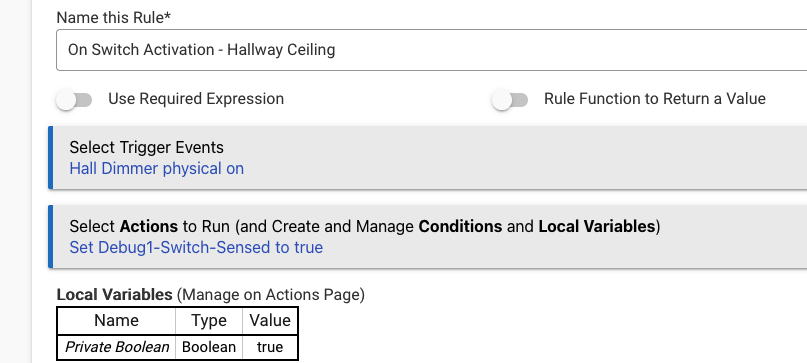Click the bold Conditions word in Actions panel
Image resolution: width=807 pixels, height=363 pixels.
pyautogui.click(x=460, y=227)
